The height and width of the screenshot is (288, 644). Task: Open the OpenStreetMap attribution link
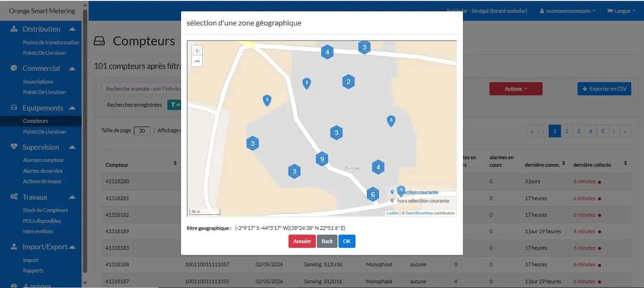point(419,213)
